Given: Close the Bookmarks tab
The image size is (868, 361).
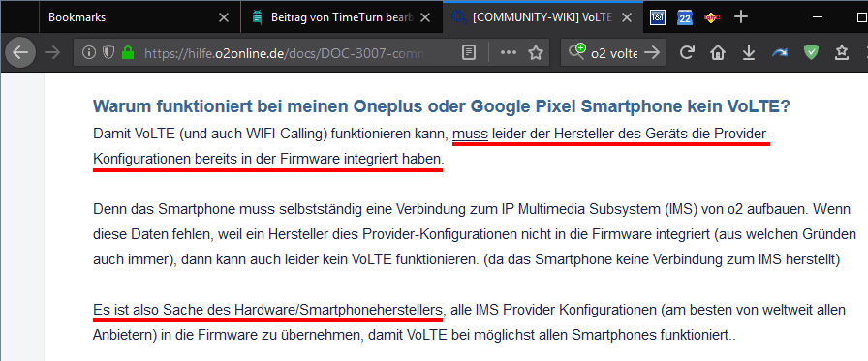Looking at the screenshot, I should pos(223,17).
